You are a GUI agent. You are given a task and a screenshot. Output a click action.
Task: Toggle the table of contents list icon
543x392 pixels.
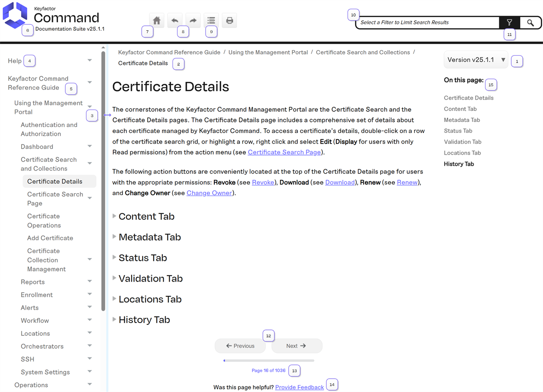[211, 21]
